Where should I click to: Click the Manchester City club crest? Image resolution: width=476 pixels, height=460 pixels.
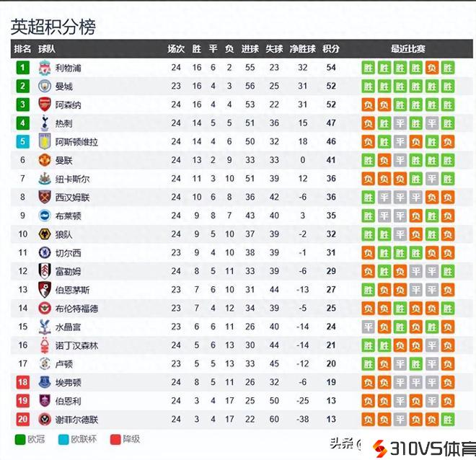tap(44, 87)
